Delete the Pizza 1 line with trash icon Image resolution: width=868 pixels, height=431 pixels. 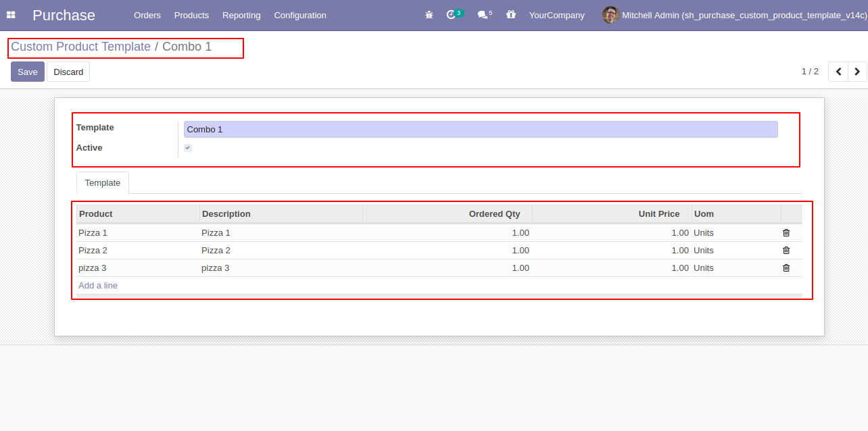(786, 232)
